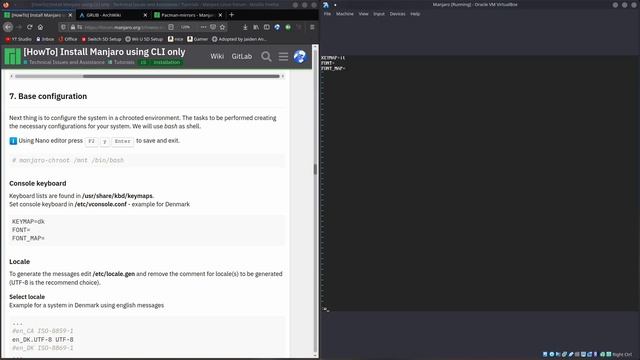The height and width of the screenshot is (360, 640).
Task: Open forum hamburger menu icon
Action: (x=283, y=56)
